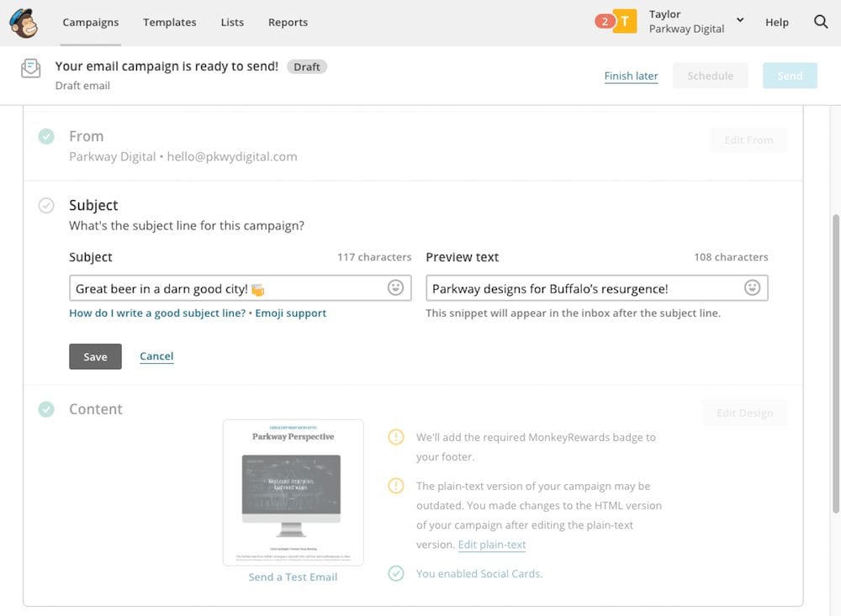The image size is (841, 616).
Task: Open the Reports tab
Action: [288, 22]
